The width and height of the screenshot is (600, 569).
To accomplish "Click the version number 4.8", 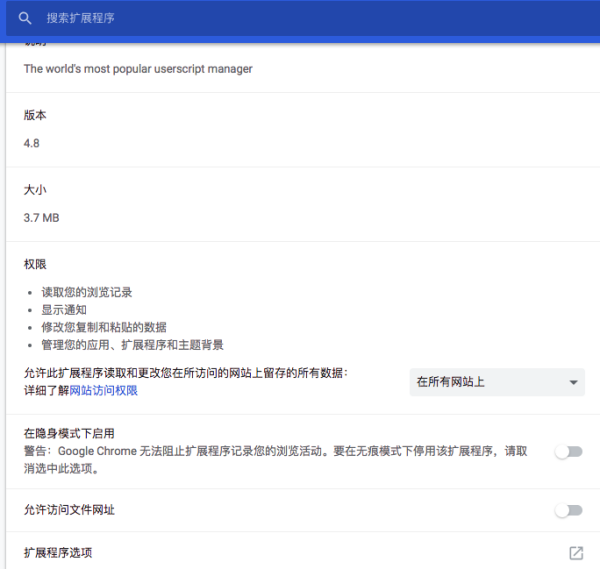I will (x=31, y=143).
